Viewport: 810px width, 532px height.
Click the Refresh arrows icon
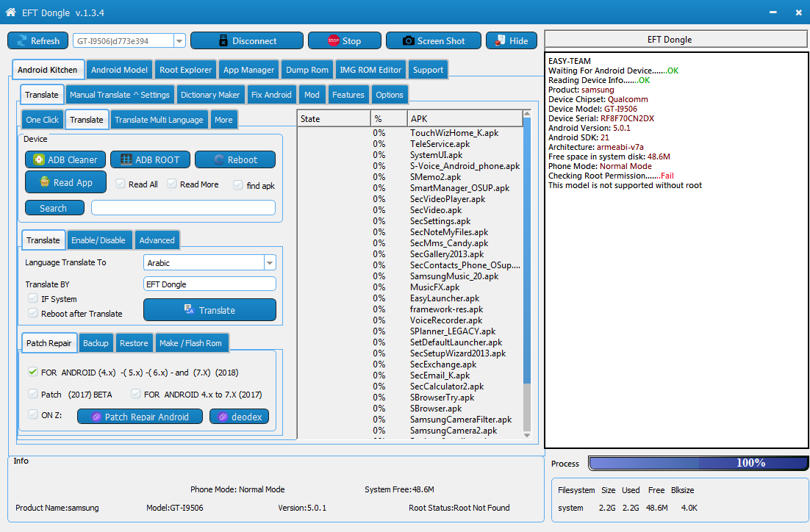tap(22, 41)
